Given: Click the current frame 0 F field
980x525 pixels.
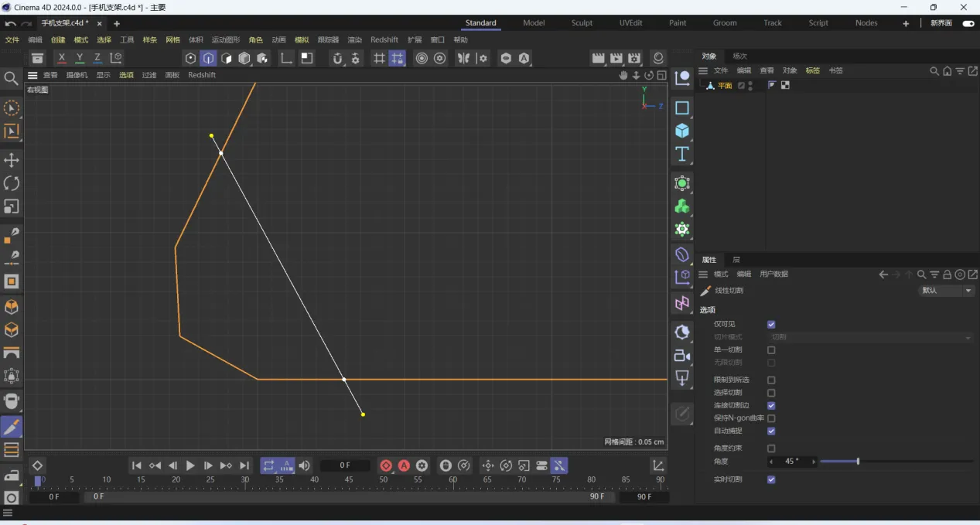Looking at the screenshot, I should pos(345,465).
